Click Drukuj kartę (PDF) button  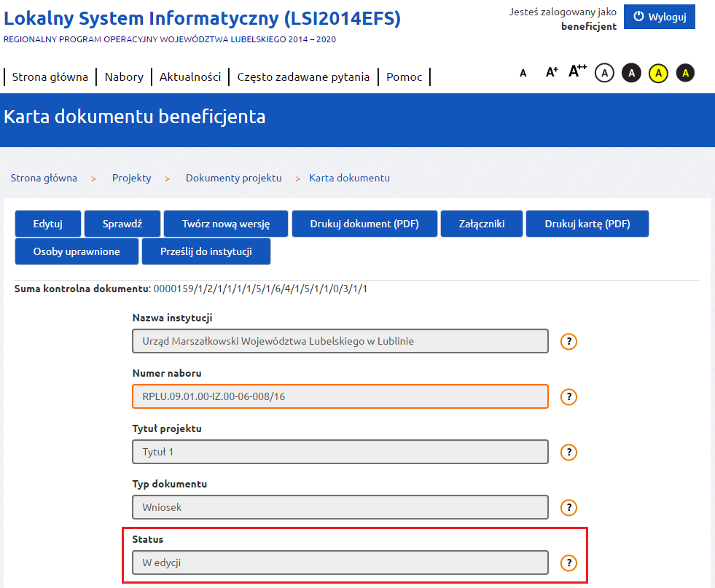[x=587, y=224]
